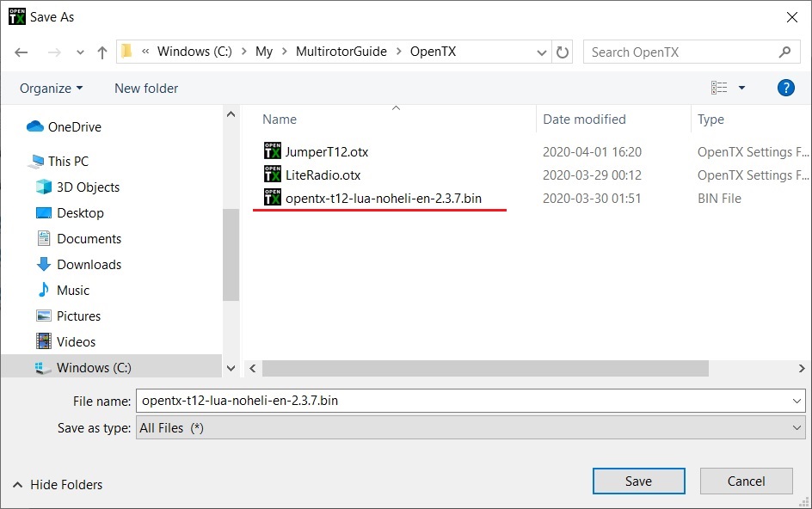The width and height of the screenshot is (812, 509).
Task: Select This PC in the navigation pane
Action: pos(58,161)
